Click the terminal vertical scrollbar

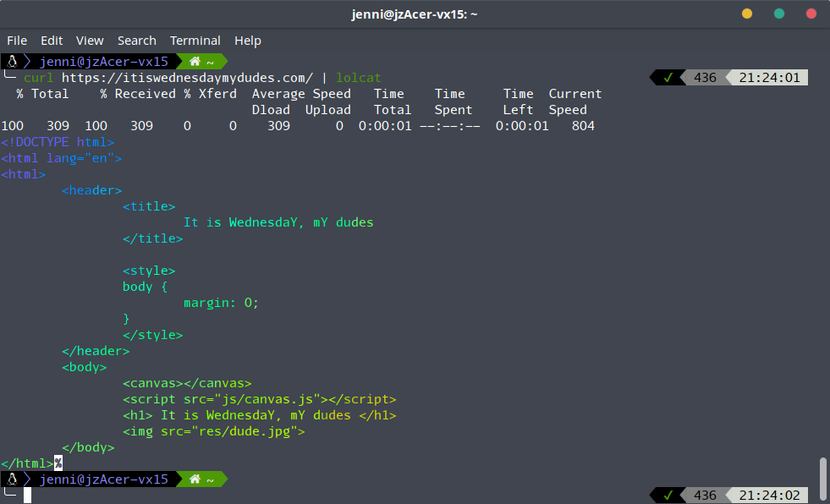(822, 479)
